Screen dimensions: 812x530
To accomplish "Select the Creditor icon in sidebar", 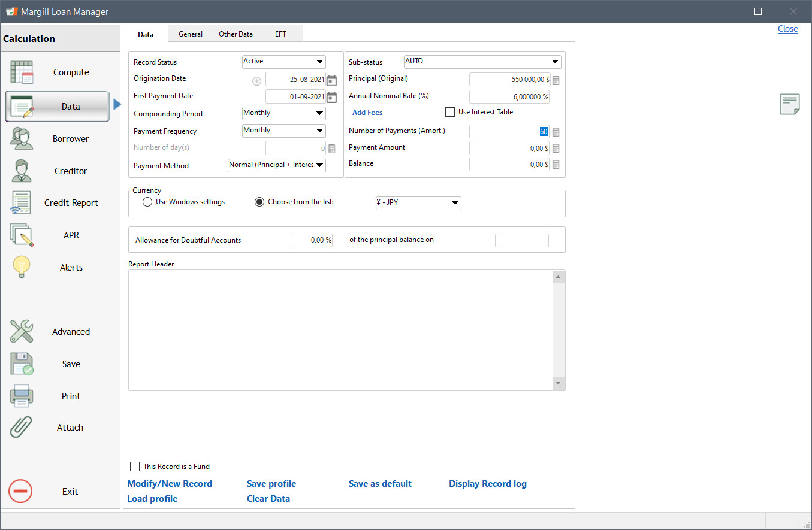I will tap(22, 171).
